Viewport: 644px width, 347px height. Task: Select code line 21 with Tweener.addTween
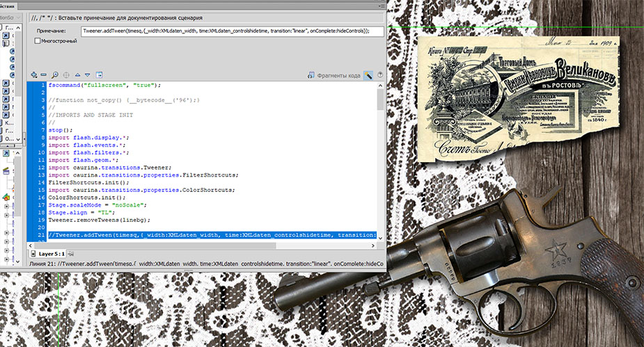(x=209, y=235)
